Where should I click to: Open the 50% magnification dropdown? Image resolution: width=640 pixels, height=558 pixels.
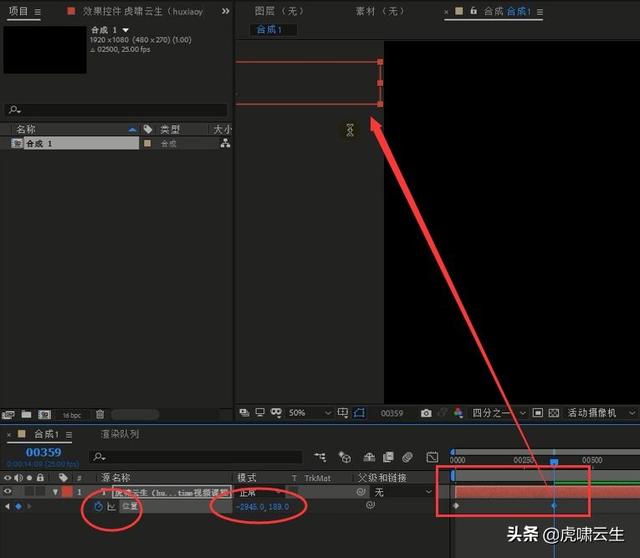pyautogui.click(x=310, y=413)
